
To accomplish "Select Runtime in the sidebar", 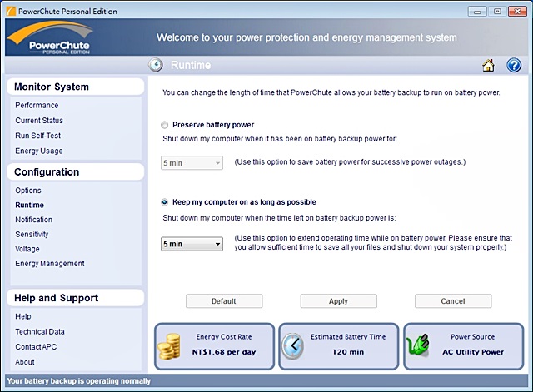I will (30, 206).
